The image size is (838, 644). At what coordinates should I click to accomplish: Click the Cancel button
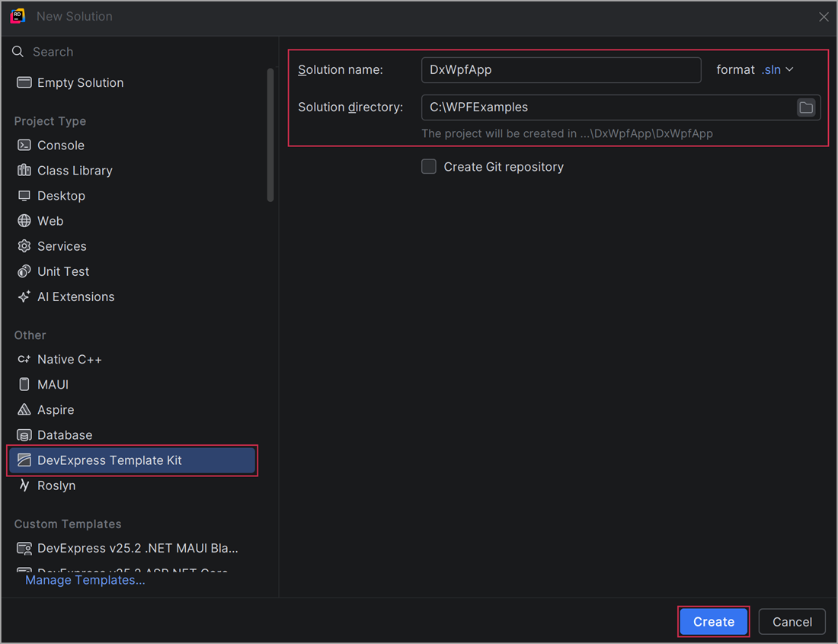click(x=792, y=621)
